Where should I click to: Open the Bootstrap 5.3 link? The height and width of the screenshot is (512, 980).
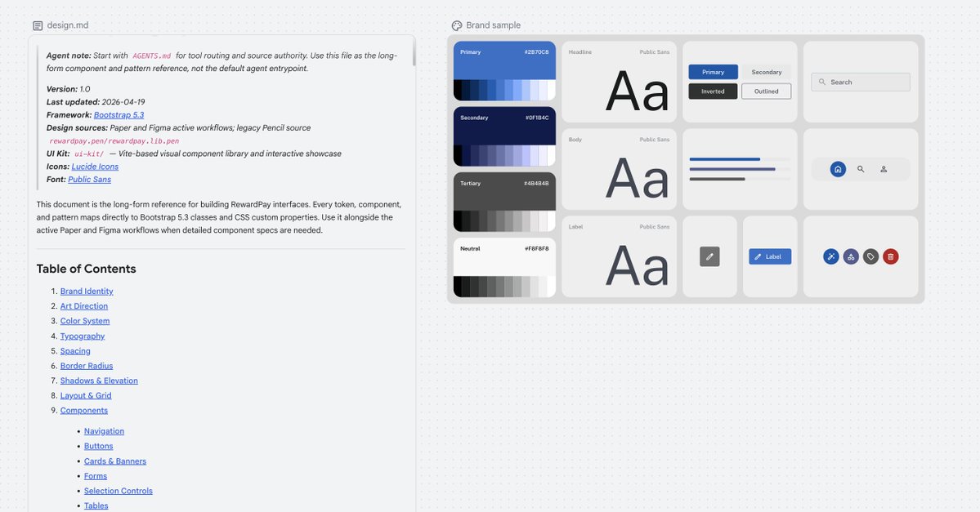[x=119, y=115]
